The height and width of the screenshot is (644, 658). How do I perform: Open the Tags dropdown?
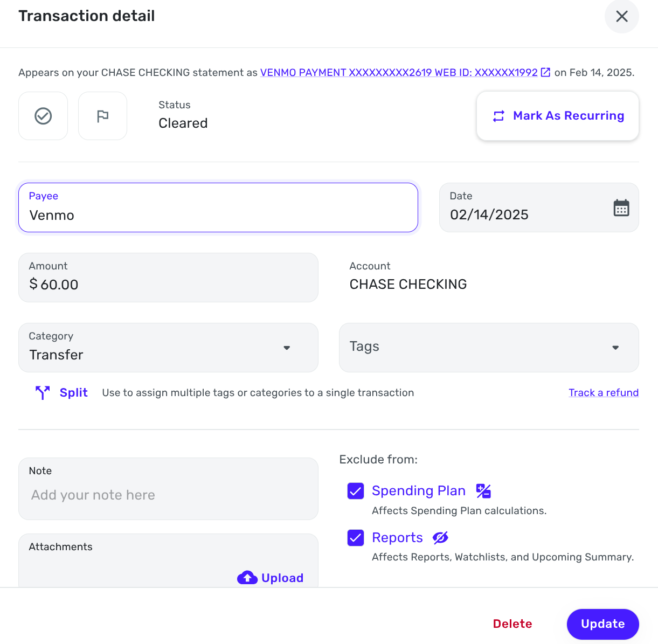click(x=489, y=348)
